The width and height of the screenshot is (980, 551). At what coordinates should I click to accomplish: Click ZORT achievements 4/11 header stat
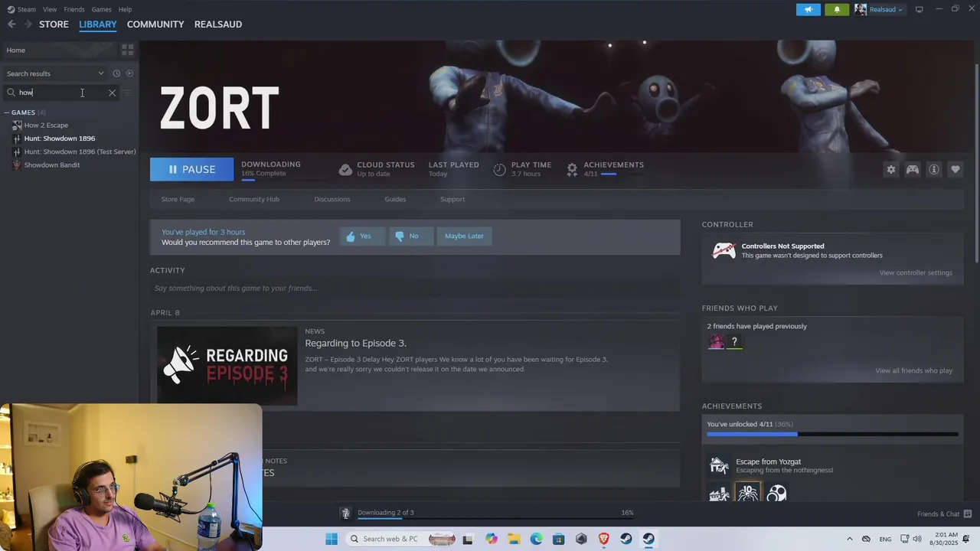(606, 169)
